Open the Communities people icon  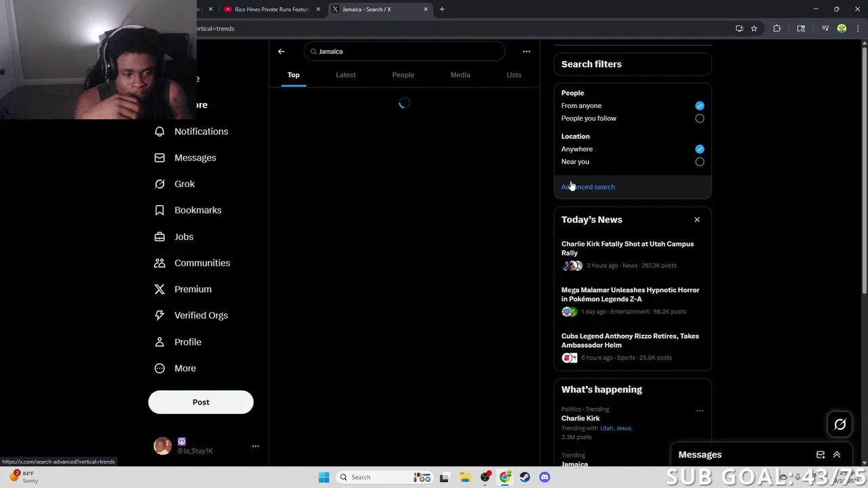pos(159,263)
